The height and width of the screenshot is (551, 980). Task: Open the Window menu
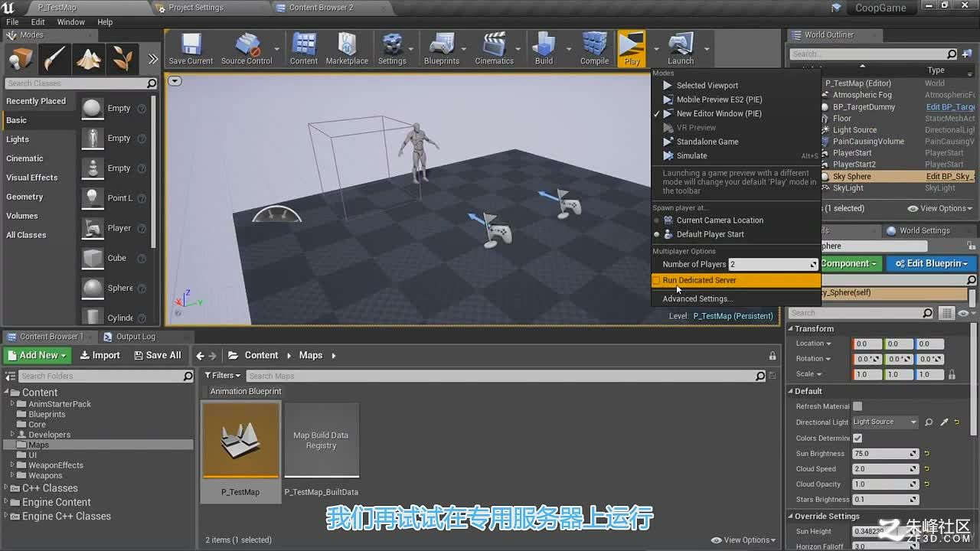coord(70,22)
